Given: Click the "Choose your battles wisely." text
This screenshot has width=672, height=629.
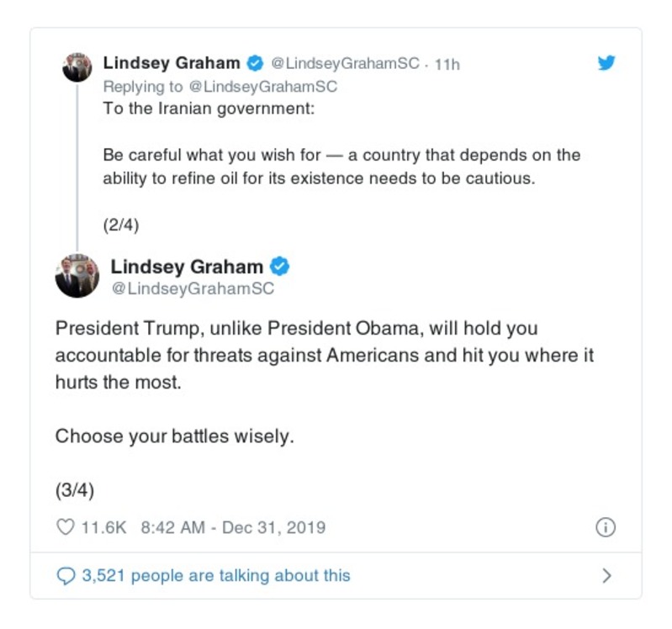Looking at the screenshot, I should tap(175, 436).
